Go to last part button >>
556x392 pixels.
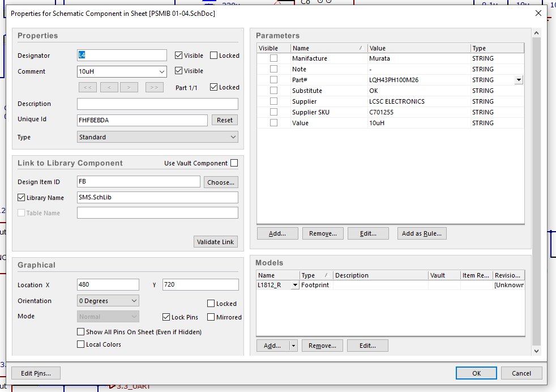point(155,87)
